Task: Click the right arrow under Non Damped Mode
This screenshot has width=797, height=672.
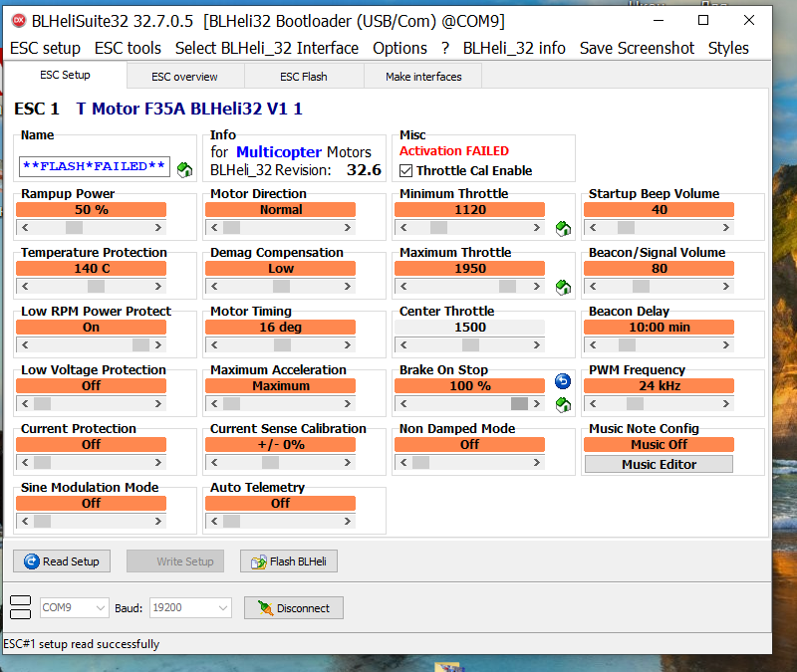Action: pos(537,462)
